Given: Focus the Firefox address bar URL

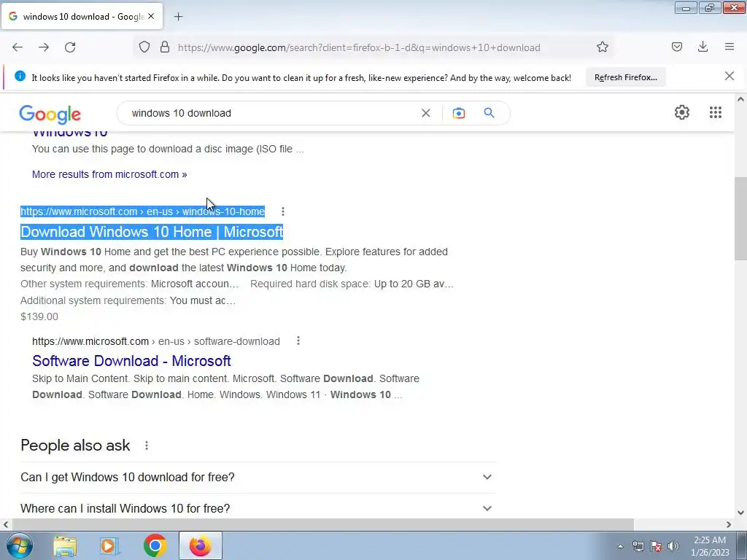Looking at the screenshot, I should click(359, 47).
